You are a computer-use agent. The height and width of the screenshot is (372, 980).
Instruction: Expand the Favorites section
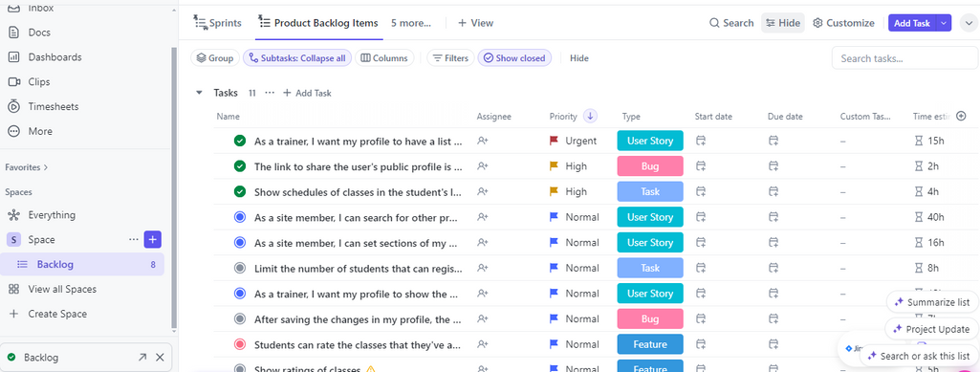(x=26, y=167)
